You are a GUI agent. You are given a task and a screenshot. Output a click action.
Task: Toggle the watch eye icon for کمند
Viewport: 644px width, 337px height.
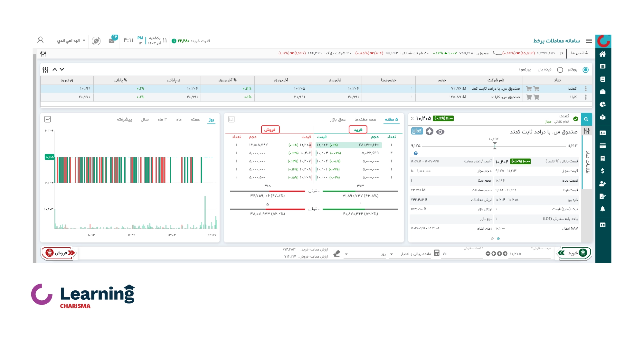coord(440,132)
